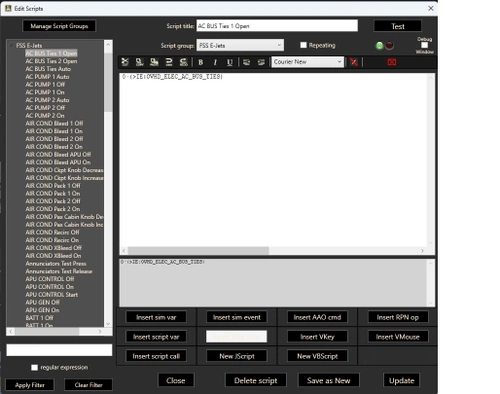Click Insert VKey button
Image resolution: width=500 pixels, height=394 pixels.
click(x=317, y=337)
